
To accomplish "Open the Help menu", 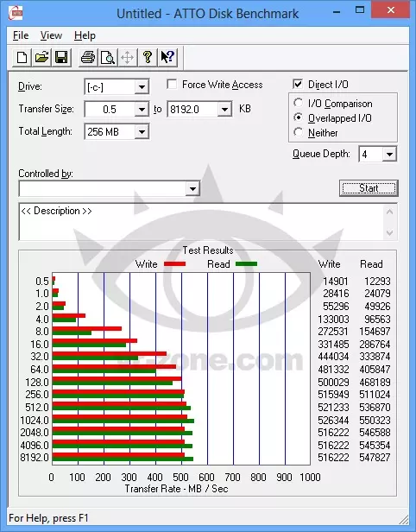I will tap(85, 35).
